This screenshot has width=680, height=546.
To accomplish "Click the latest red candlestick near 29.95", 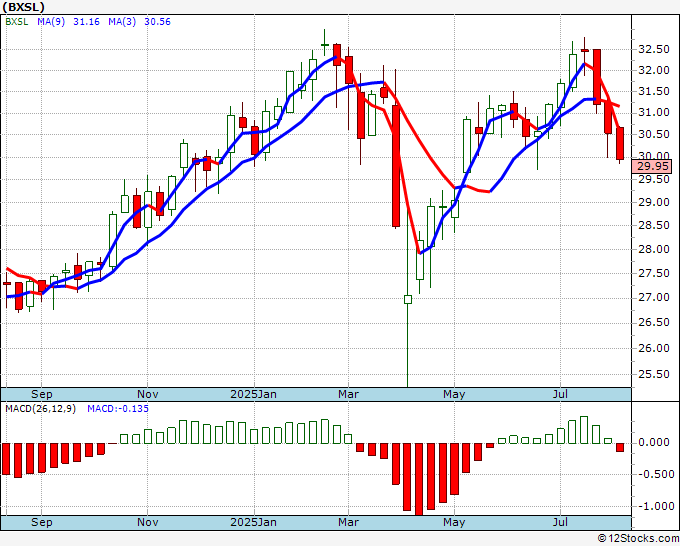I will coord(620,144).
